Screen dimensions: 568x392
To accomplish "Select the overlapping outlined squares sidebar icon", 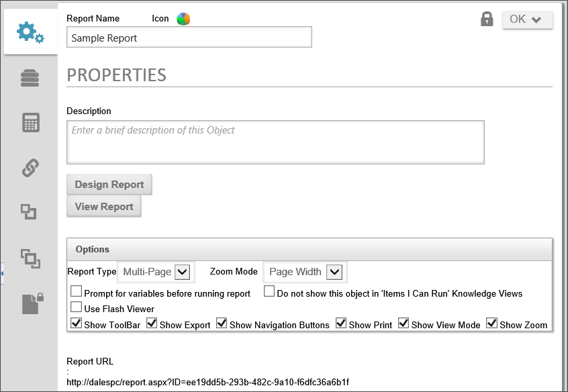I will (30, 258).
